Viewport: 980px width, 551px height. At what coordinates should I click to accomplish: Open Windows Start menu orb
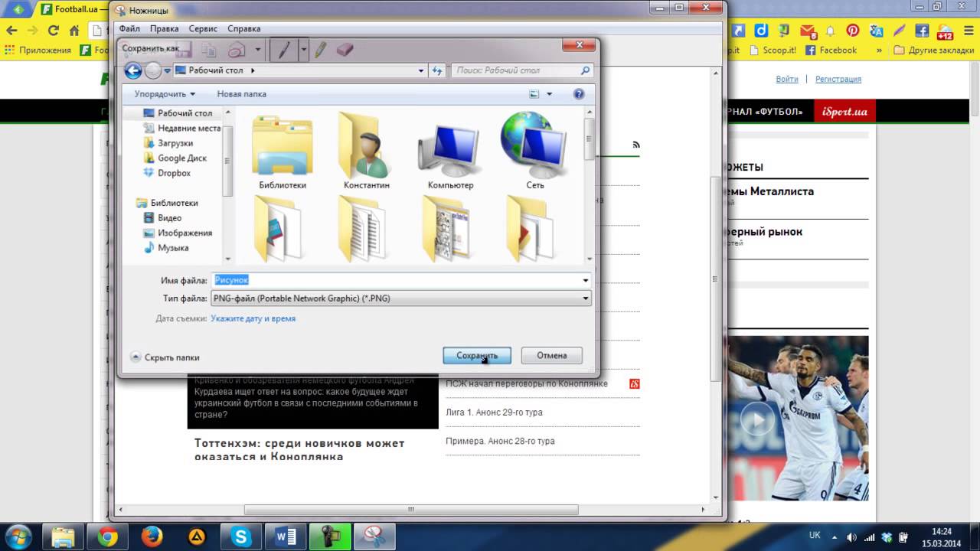tap(18, 536)
